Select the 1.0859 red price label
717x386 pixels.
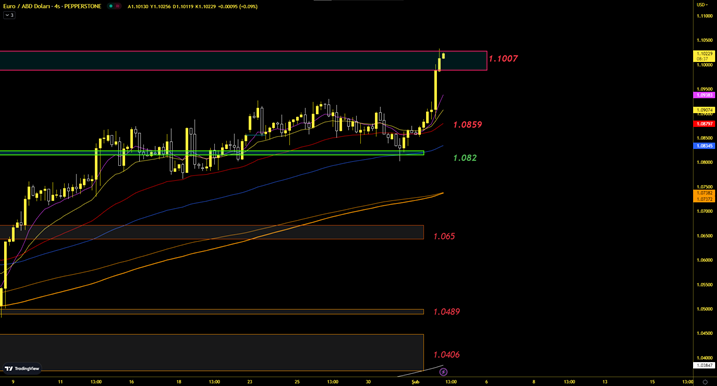tap(467, 124)
